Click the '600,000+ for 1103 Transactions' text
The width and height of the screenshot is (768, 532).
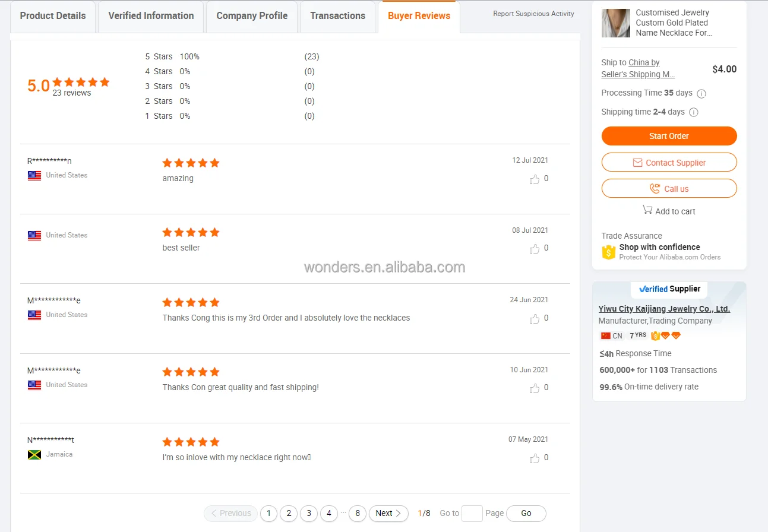click(x=658, y=370)
